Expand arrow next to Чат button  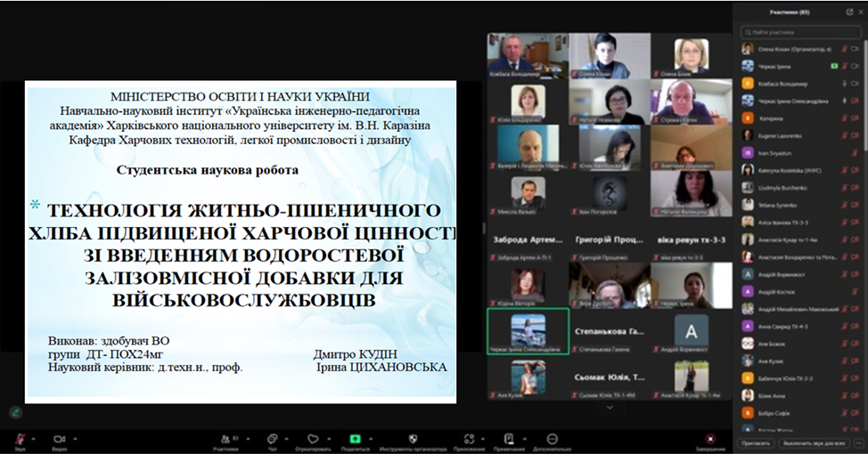click(287, 439)
